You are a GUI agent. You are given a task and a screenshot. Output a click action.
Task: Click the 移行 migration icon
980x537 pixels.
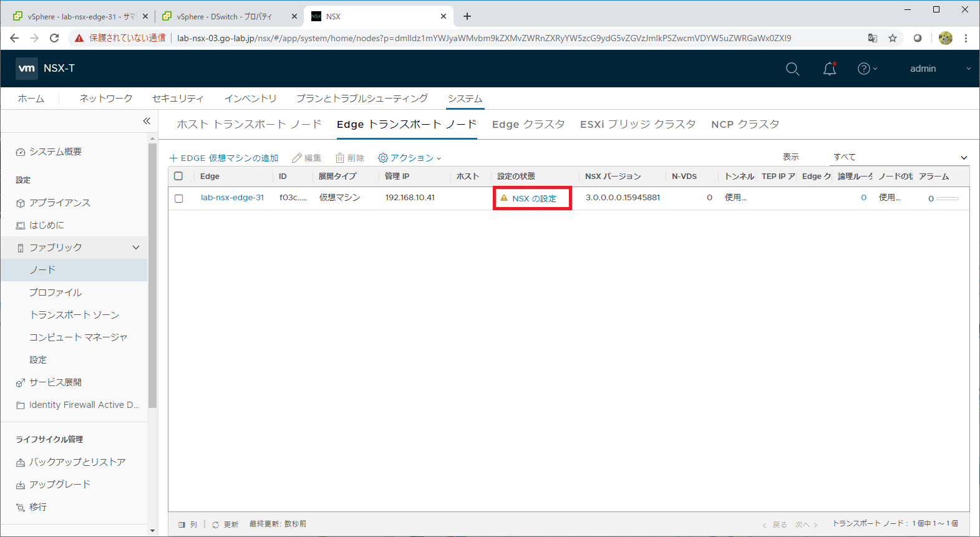point(21,508)
